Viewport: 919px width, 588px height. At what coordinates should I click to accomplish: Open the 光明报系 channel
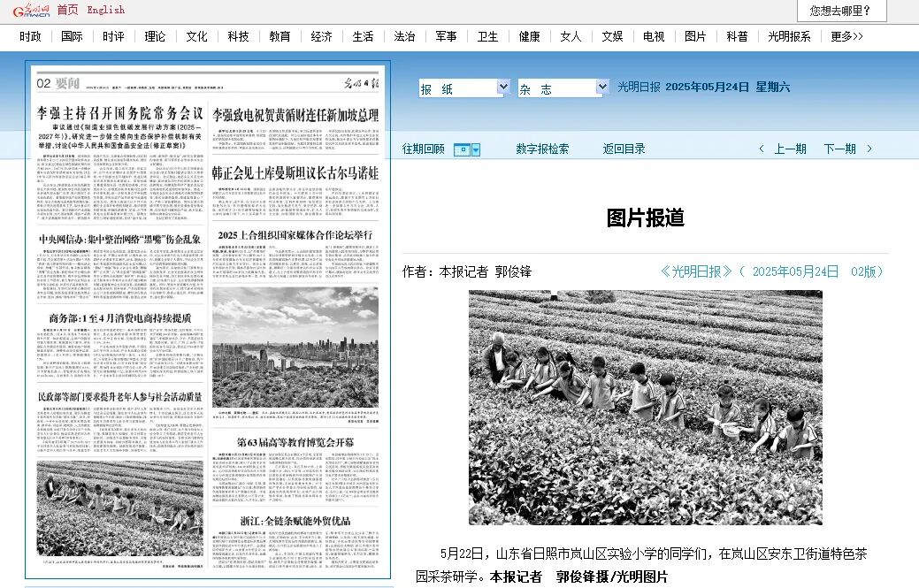pyautogui.click(x=789, y=36)
